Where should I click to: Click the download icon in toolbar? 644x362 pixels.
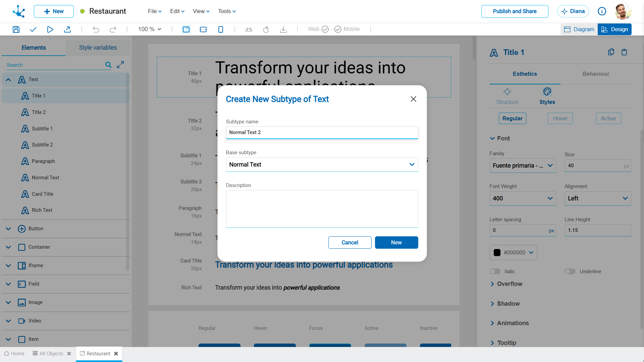tap(283, 29)
